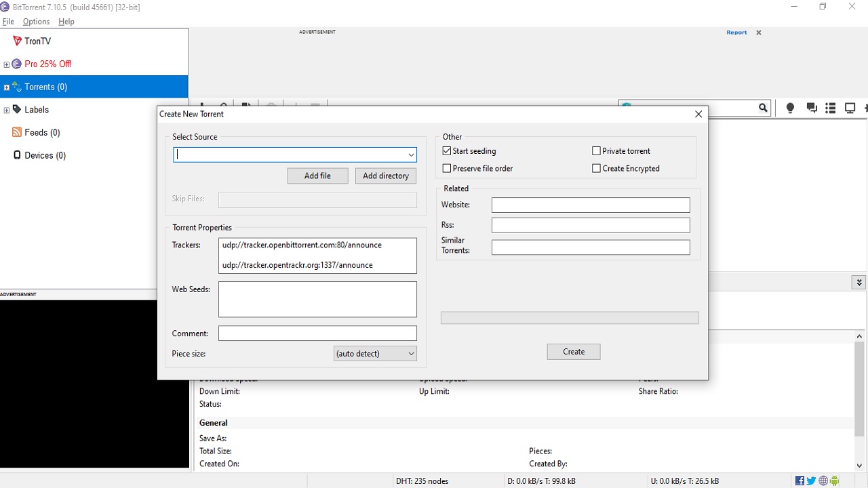The width and height of the screenshot is (868, 488).
Task: Click the Share Ratio label in the detail pane
Action: pos(658,391)
